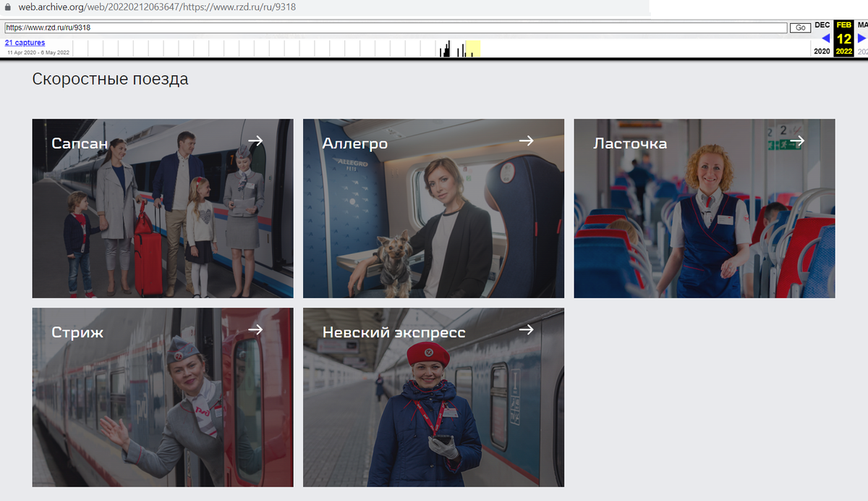Viewport: 868px width, 501px height.
Task: Select year 2020 in Wayback toolbar
Action: click(x=822, y=51)
